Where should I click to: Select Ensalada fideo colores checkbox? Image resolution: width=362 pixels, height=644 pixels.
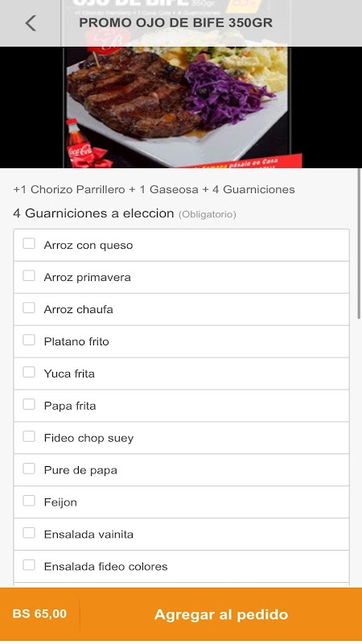point(29,565)
